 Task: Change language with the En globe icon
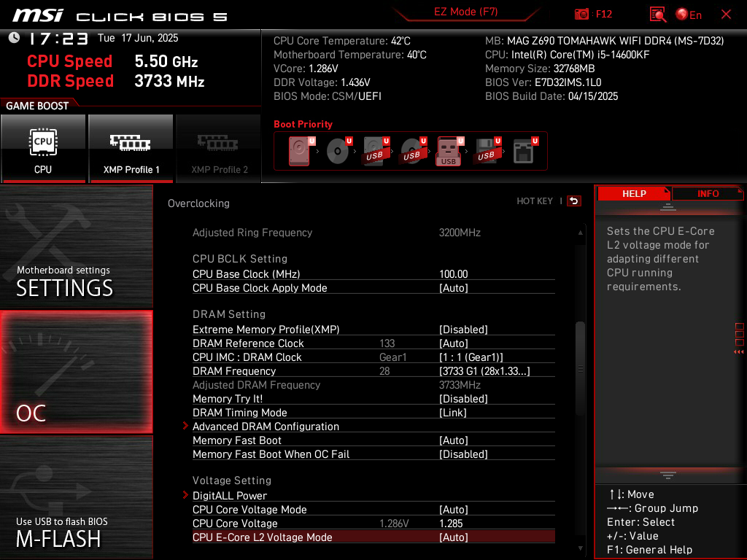pyautogui.click(x=689, y=15)
